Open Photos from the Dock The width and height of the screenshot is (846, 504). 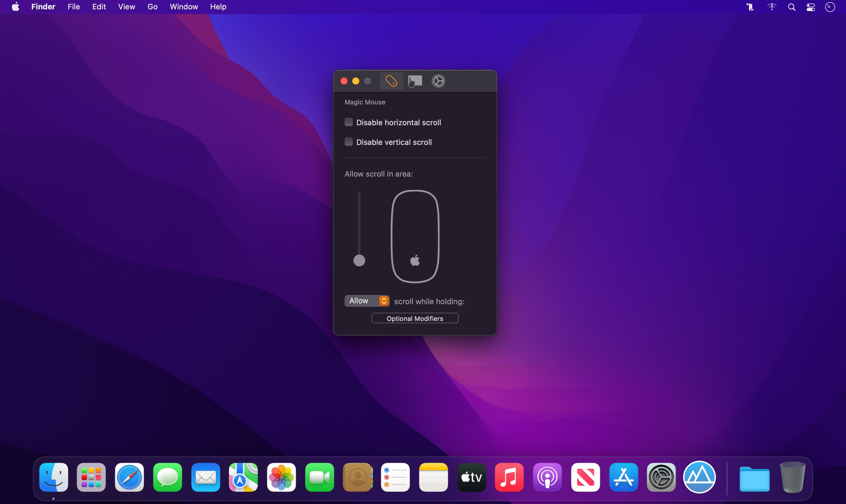[281, 477]
